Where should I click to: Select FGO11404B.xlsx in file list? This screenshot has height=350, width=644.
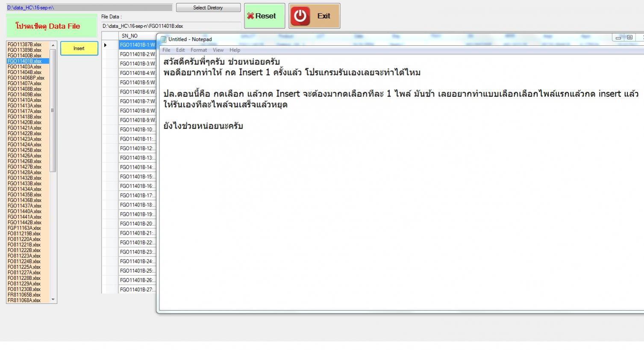coord(25,72)
